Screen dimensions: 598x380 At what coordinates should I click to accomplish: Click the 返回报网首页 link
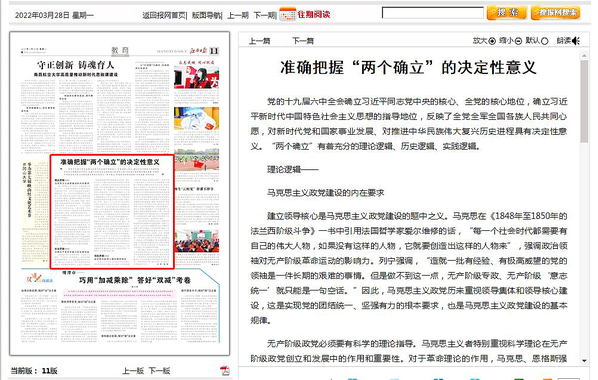(164, 15)
